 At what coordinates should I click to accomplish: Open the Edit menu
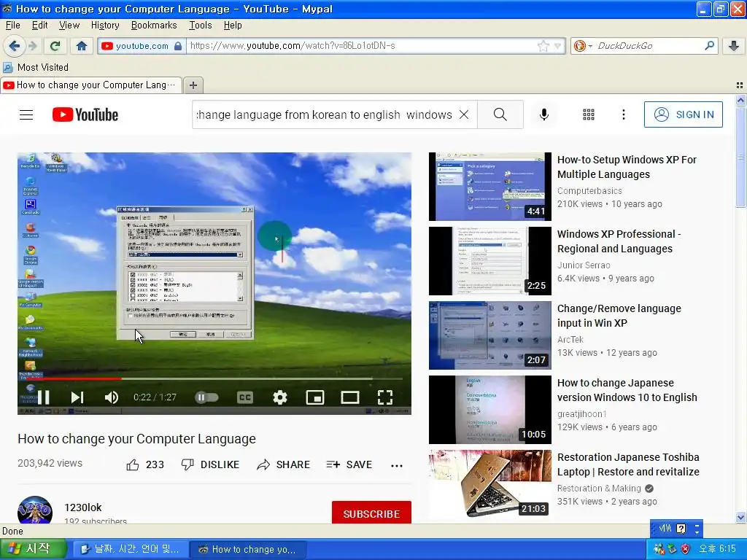(x=39, y=26)
